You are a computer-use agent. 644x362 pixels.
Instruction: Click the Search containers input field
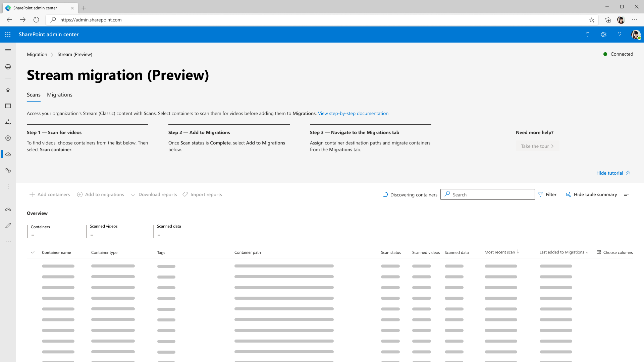[x=487, y=194]
